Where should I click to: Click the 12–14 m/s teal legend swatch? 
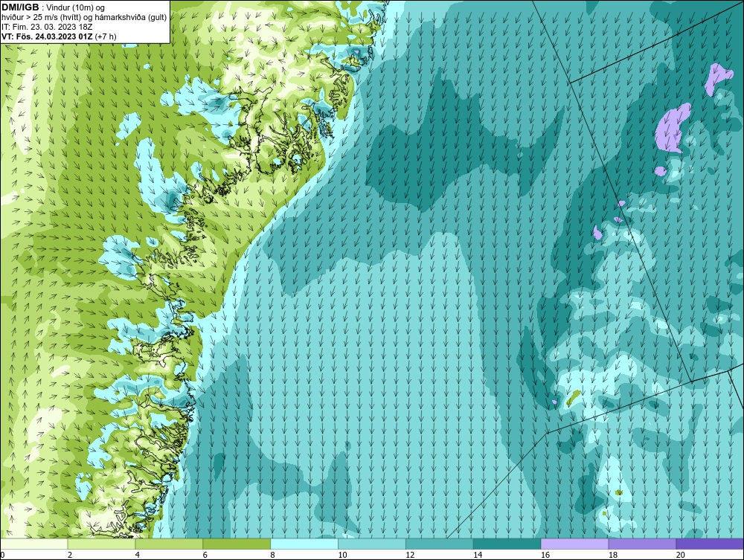click(440, 544)
